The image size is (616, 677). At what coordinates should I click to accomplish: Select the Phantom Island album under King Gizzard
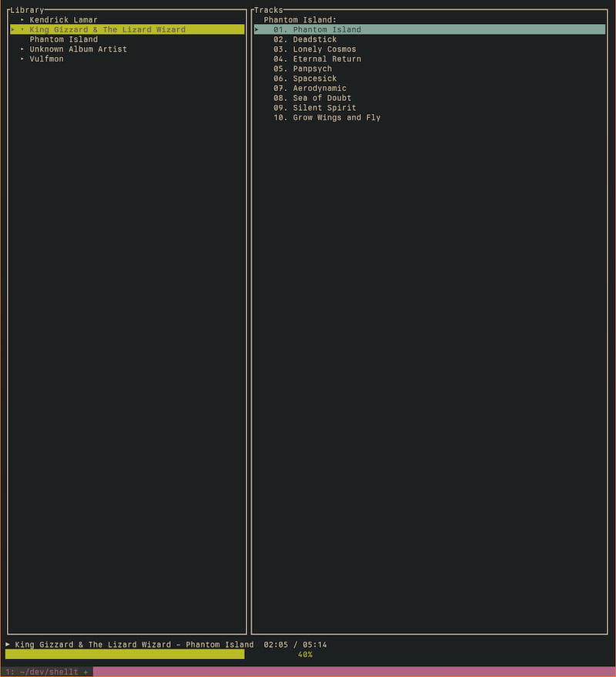pos(63,39)
